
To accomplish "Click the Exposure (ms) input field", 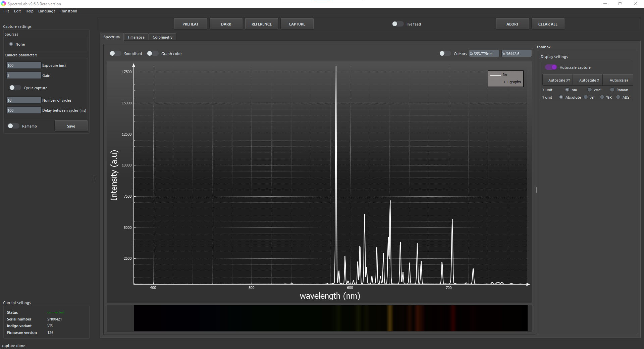I will pos(24,65).
